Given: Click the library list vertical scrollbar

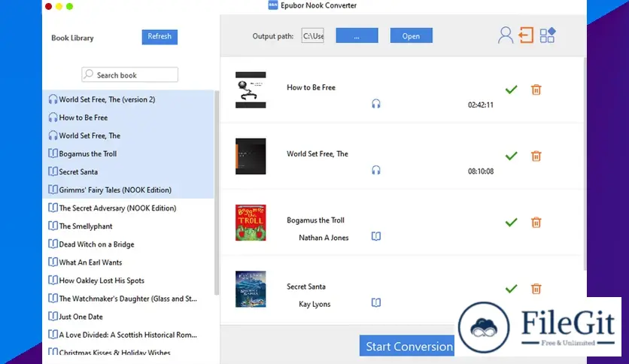Looking at the screenshot, I should 217,193.
